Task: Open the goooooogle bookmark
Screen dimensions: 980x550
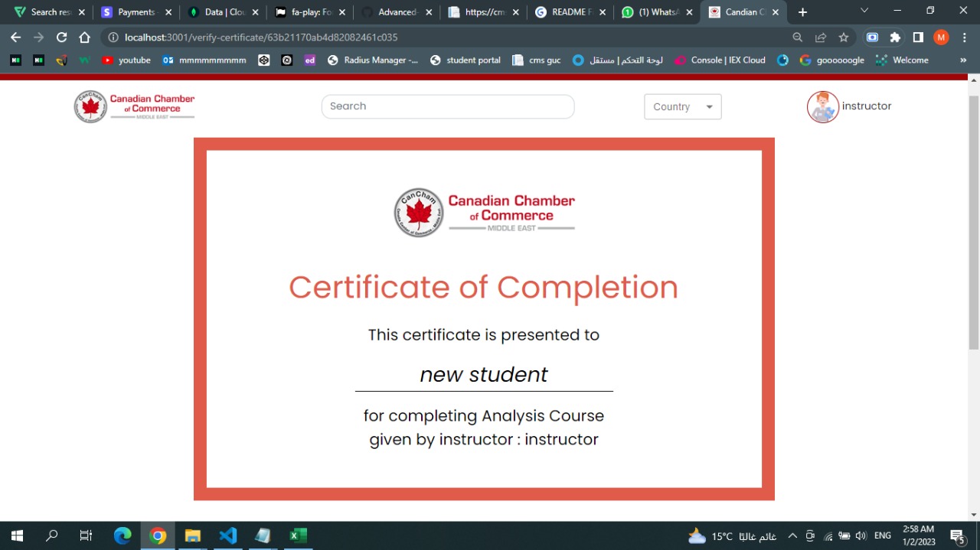Action: coord(832,60)
